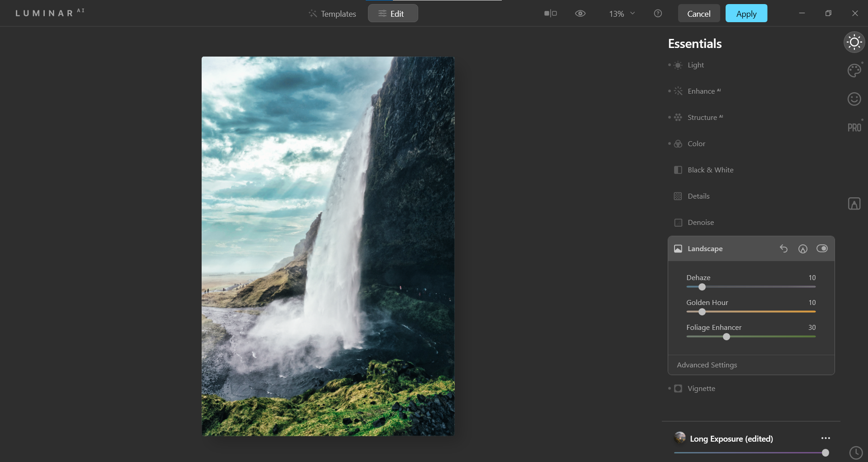Viewport: 868px width, 462px height.
Task: Click the Golden Hour slider handle
Action: point(702,312)
